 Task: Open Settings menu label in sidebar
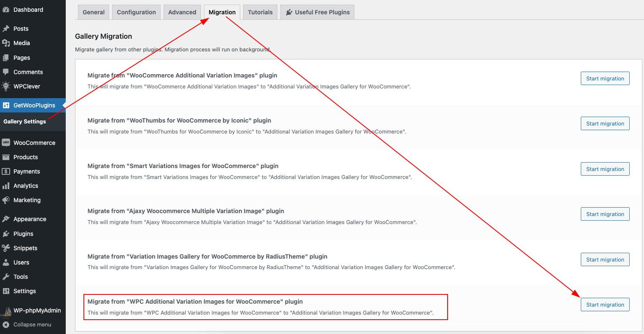click(25, 291)
